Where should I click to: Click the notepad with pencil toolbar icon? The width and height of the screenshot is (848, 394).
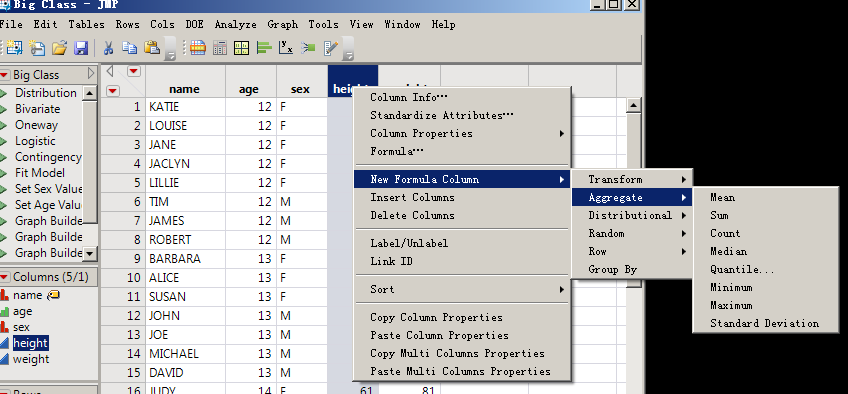[x=330, y=48]
